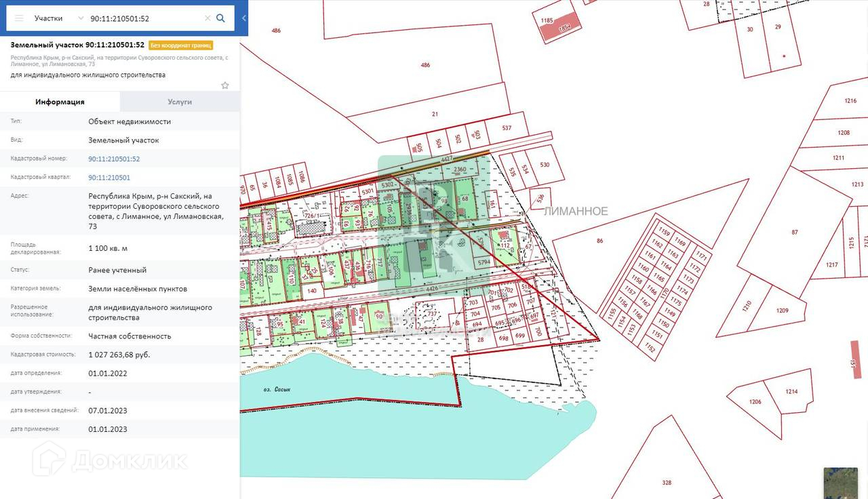This screenshot has width=868, height=499.
Task: Click parcel 537 on the map
Action: 507,127
